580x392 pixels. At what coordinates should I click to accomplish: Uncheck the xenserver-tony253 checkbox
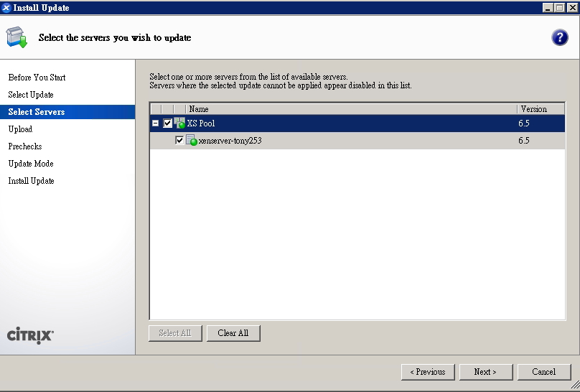179,141
